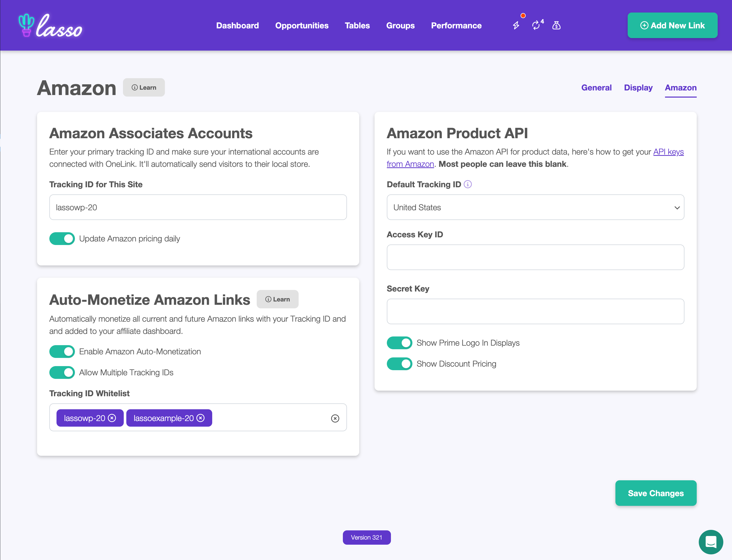Select the Amazon settings tab
732x560 pixels.
681,88
